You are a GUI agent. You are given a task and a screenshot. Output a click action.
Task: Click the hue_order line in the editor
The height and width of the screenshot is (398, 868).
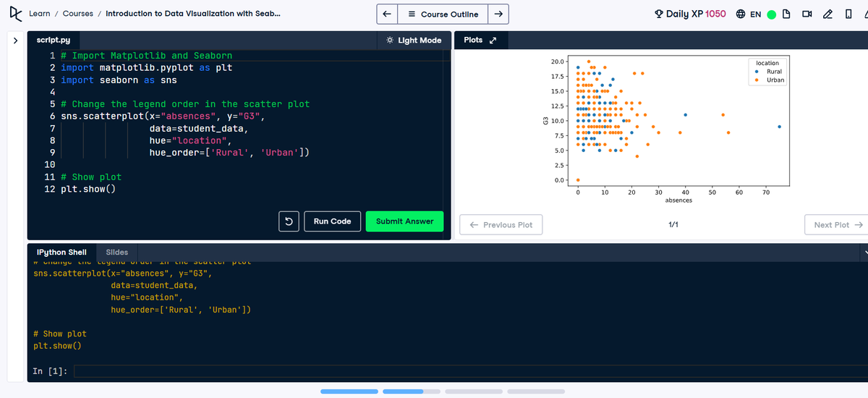[x=230, y=153]
